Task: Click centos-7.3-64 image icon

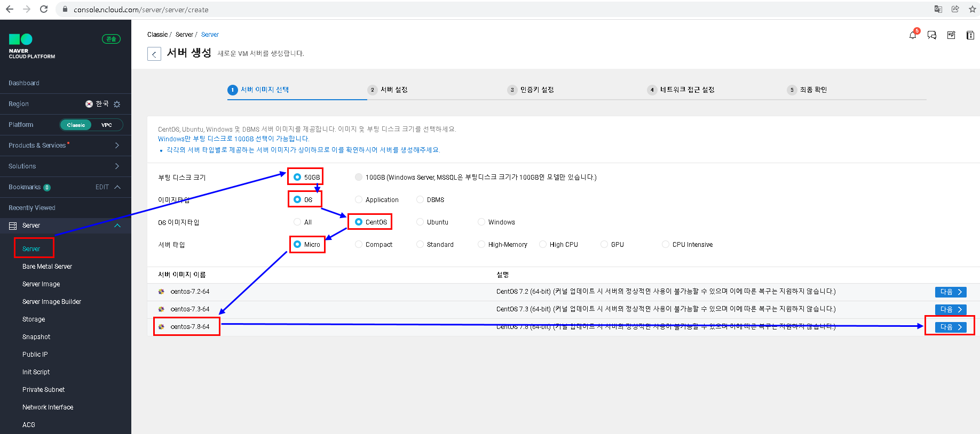Action: tap(161, 309)
